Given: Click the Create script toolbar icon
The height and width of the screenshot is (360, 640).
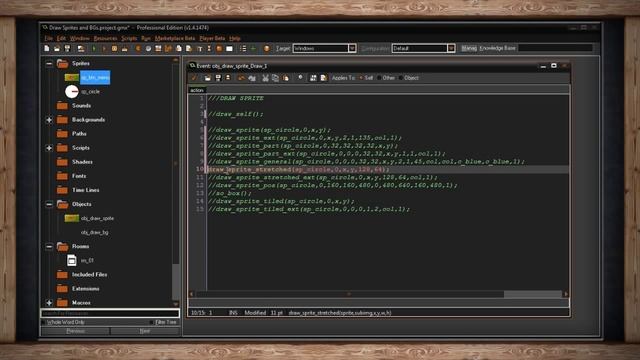Looking at the screenshot, I should (178, 49).
